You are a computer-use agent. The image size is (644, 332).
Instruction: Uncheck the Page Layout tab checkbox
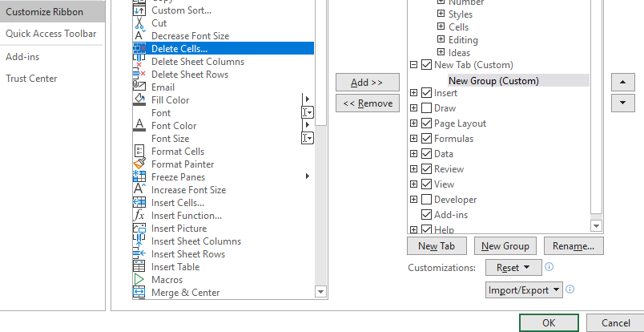coord(426,123)
